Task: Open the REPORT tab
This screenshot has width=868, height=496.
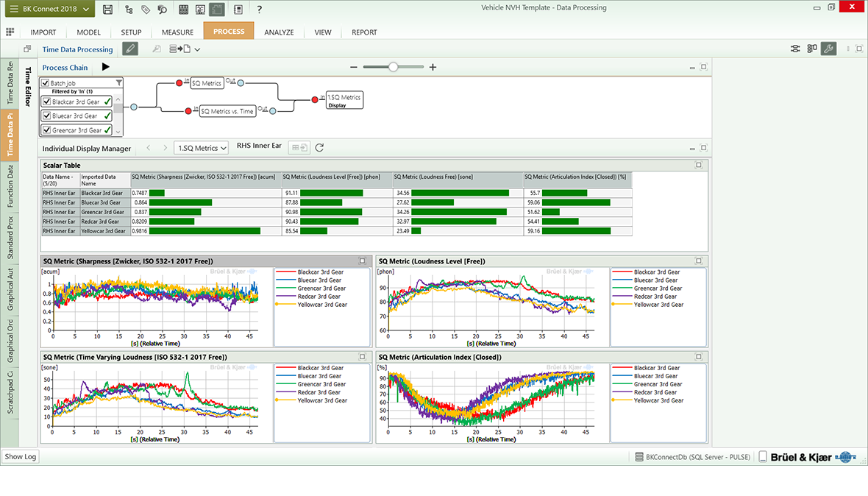Action: click(x=364, y=32)
